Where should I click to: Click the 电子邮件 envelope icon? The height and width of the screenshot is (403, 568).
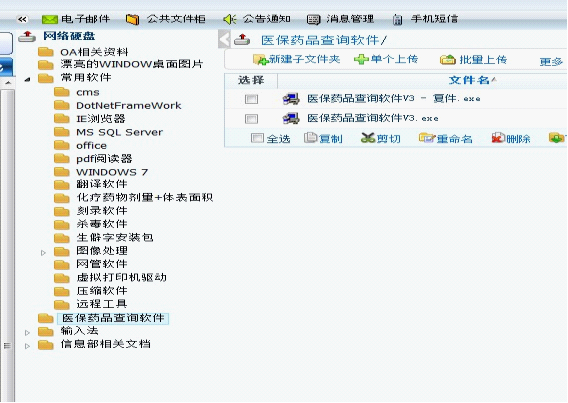[x=50, y=19]
